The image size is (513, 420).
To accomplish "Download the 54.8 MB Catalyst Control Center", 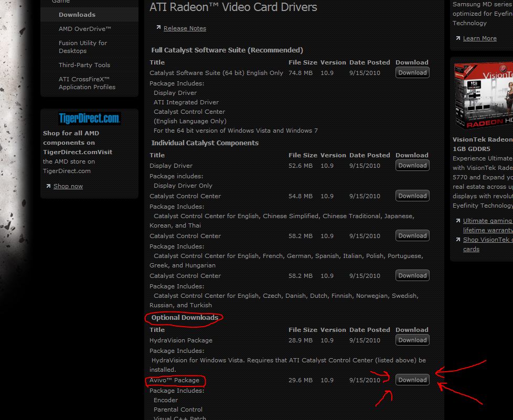I will click(412, 196).
